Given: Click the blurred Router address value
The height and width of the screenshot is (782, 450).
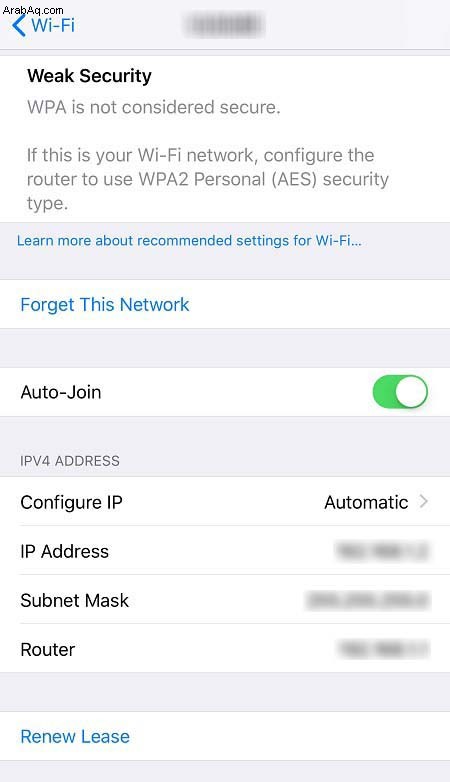Looking at the screenshot, I should (x=384, y=649).
